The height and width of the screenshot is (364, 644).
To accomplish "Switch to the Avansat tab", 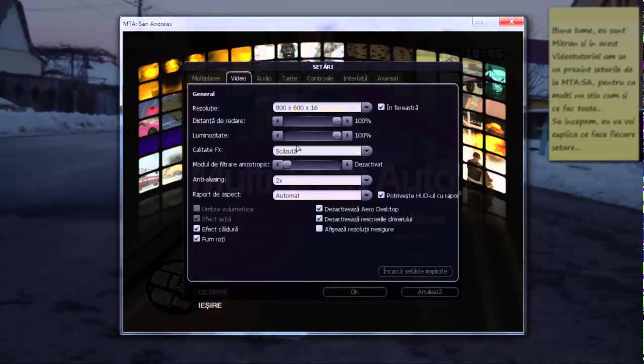I will tap(388, 78).
